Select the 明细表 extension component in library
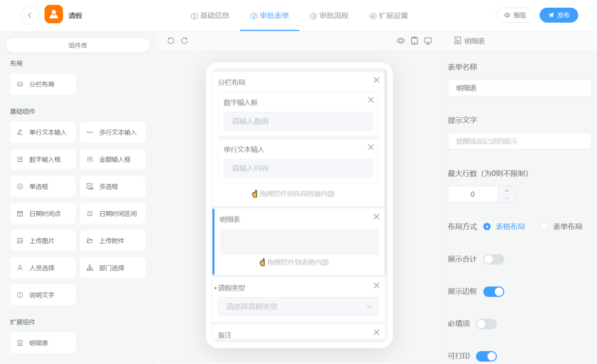597x364 pixels. [43, 343]
